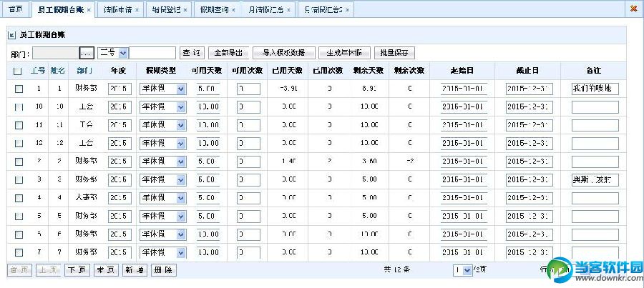Image resolution: width=644 pixels, height=288 pixels.
Task: Open the 年休假 leave type dropdown for employee 3
Action: click(181, 179)
